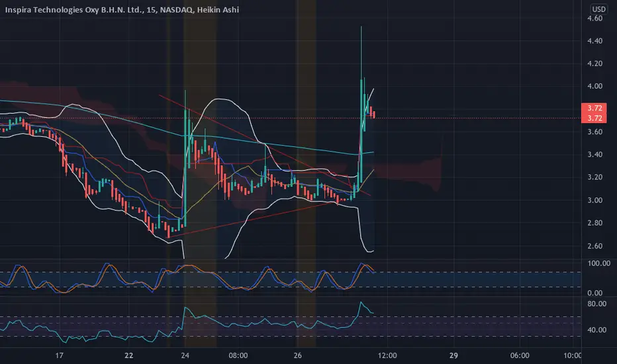The image size is (617, 364).
Task: Click the 4.00 price axis label
Action: coord(594,86)
